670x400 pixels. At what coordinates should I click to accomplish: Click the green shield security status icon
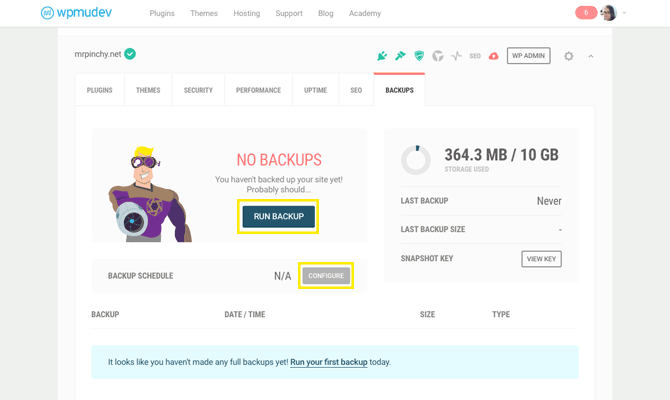click(419, 56)
